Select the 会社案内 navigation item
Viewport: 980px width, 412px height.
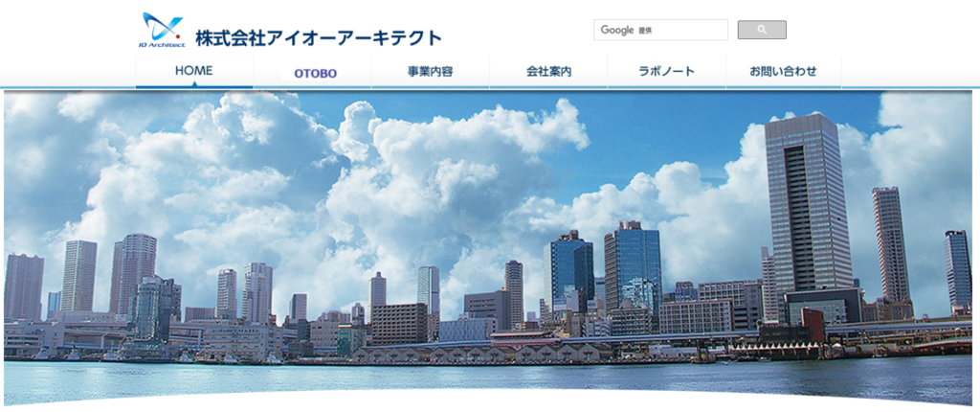548,71
